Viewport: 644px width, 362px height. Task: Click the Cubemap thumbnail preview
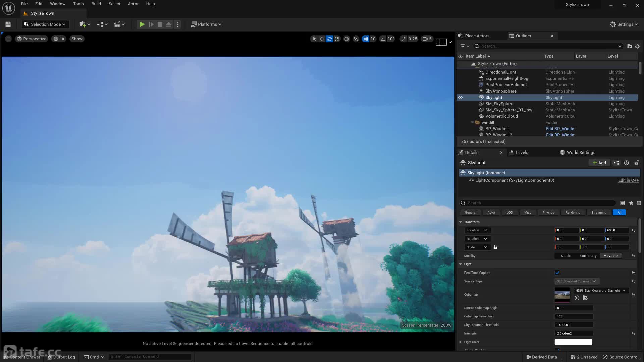[562, 295]
